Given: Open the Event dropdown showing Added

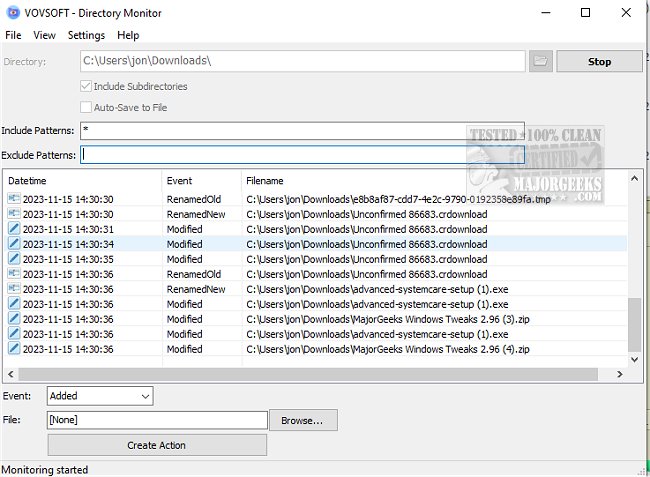Looking at the screenshot, I should click(99, 397).
